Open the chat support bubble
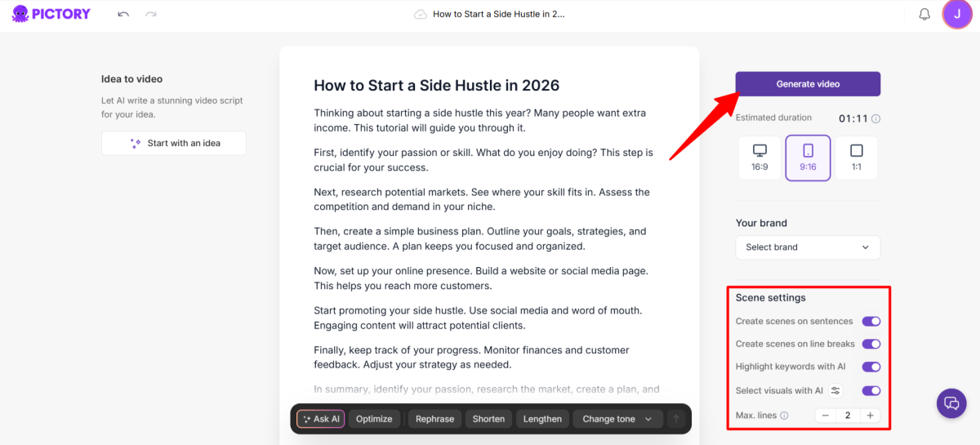The image size is (980, 445). coord(951,403)
